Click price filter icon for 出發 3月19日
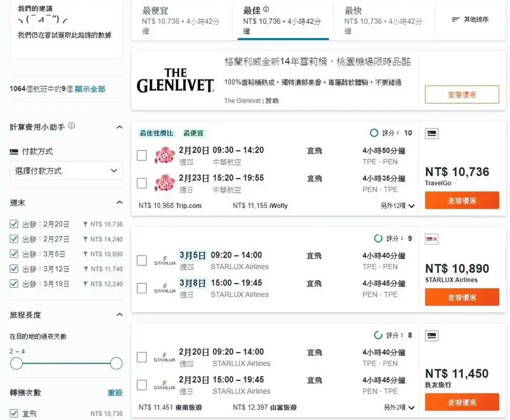Screen dimensions: 510x420 click(x=85, y=284)
